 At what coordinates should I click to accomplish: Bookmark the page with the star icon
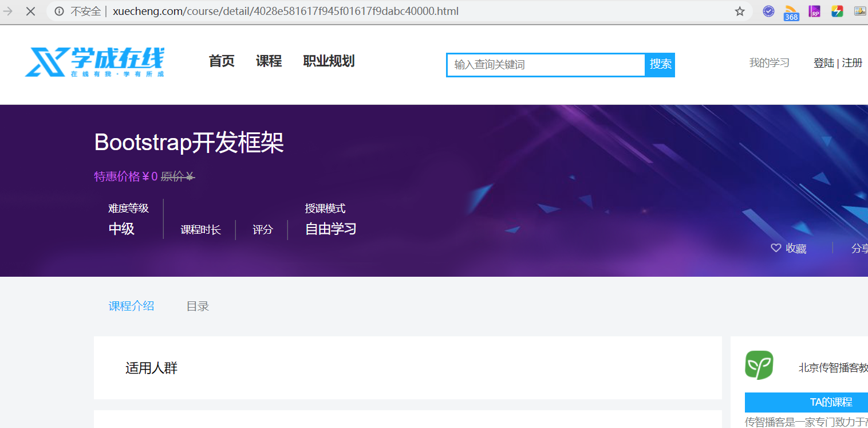(x=740, y=11)
